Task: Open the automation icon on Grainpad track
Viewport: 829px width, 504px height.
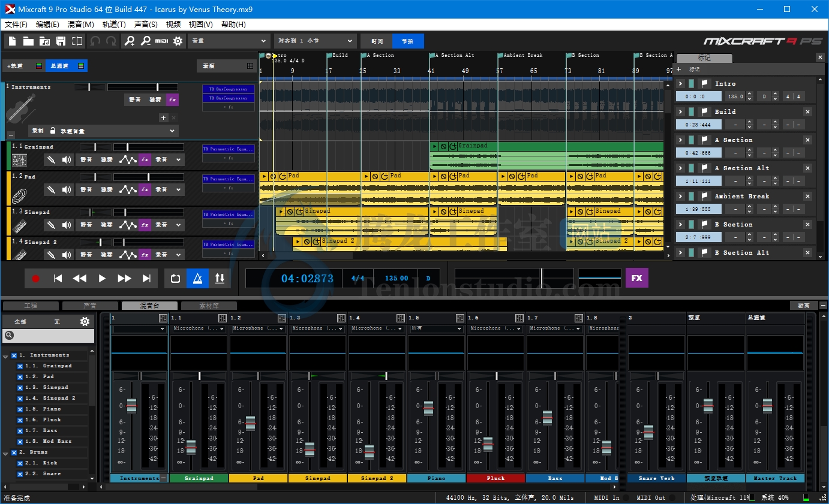Action: 128,159
